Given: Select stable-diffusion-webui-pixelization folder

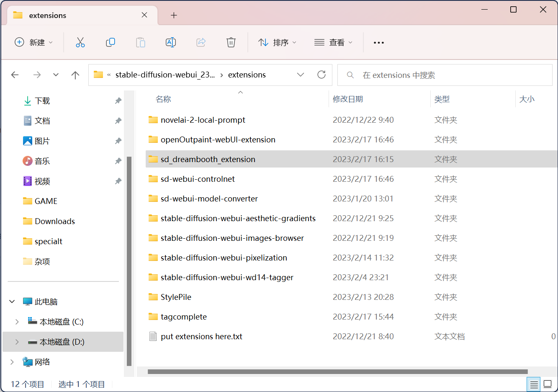Looking at the screenshot, I should point(224,258).
